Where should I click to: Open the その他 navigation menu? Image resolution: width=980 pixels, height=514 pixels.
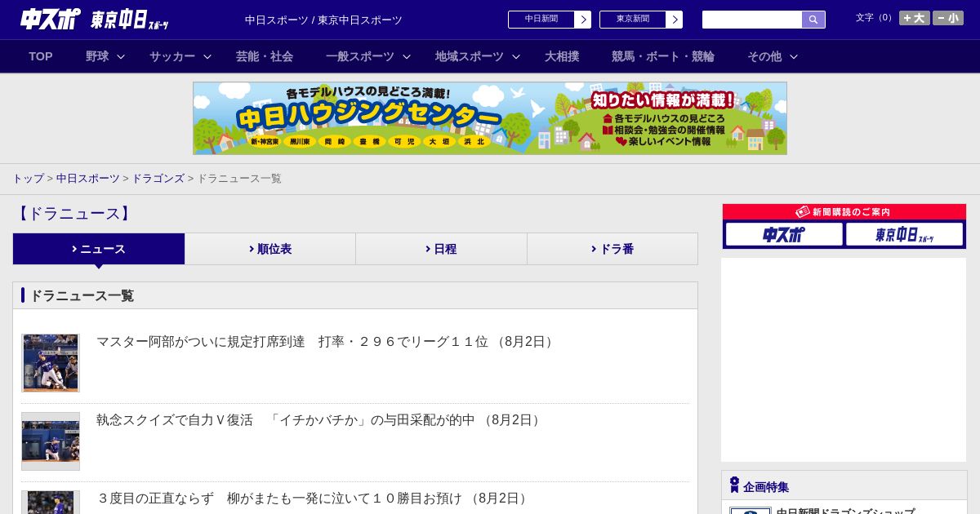pos(764,56)
